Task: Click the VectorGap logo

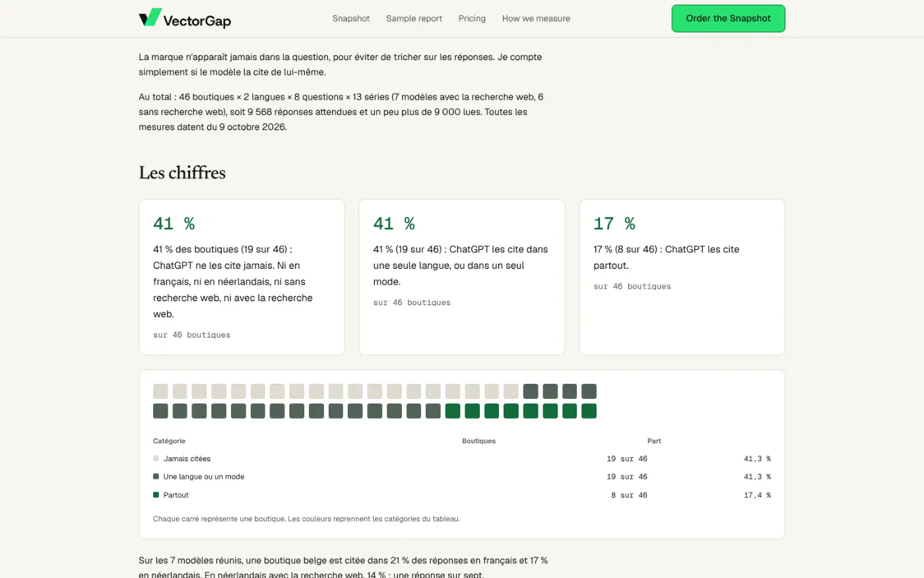Action: (x=185, y=18)
